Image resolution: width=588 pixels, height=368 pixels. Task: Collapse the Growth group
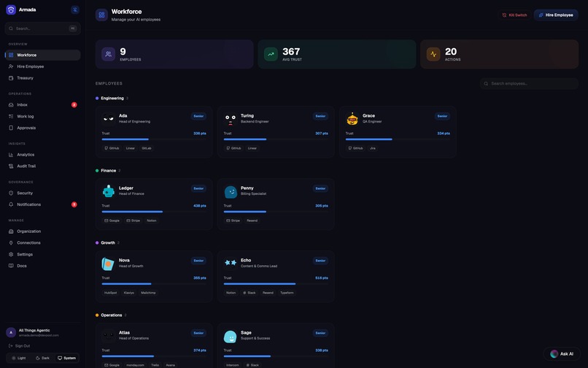pyautogui.click(x=107, y=243)
